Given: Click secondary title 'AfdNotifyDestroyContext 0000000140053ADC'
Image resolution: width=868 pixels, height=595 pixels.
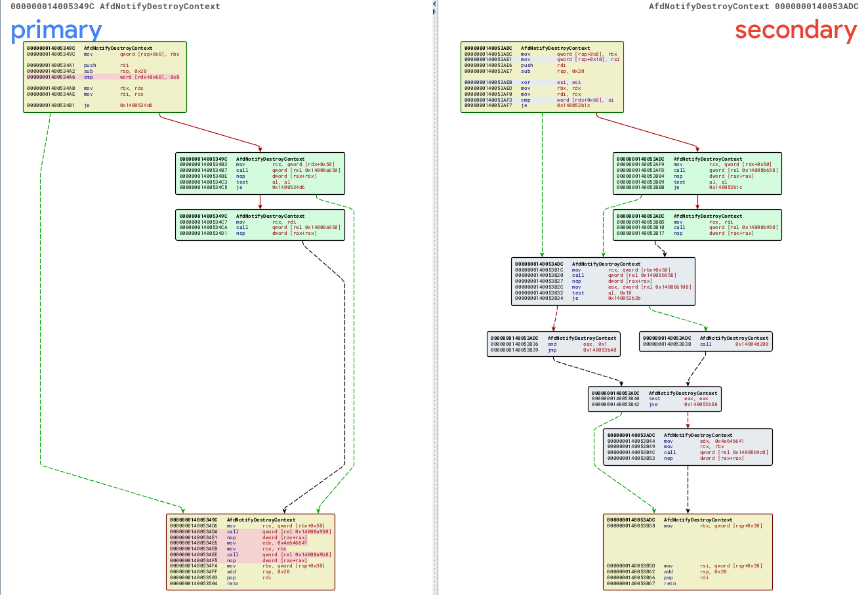Looking at the screenshot, I should click(x=753, y=7).
